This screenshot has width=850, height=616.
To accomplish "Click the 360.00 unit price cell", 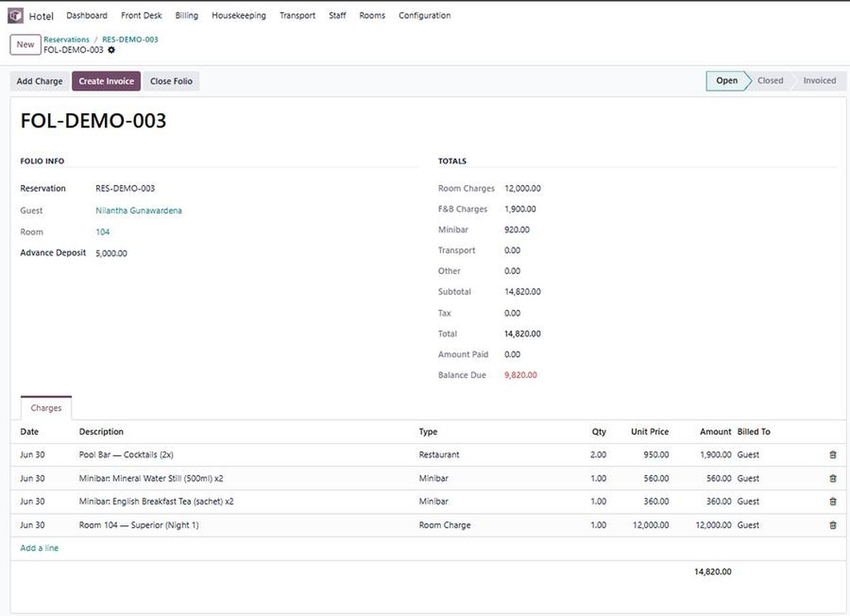I will click(x=656, y=501).
